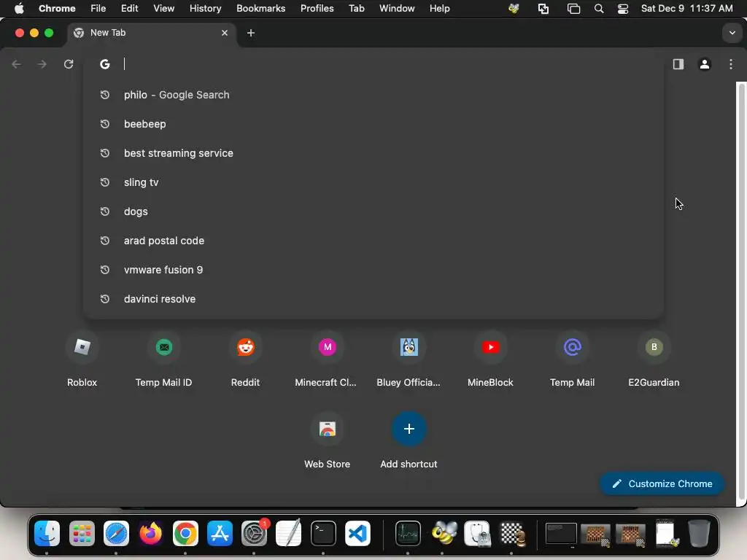The width and height of the screenshot is (747, 560).
Task: Open App Store from the Dock
Action: point(220,533)
